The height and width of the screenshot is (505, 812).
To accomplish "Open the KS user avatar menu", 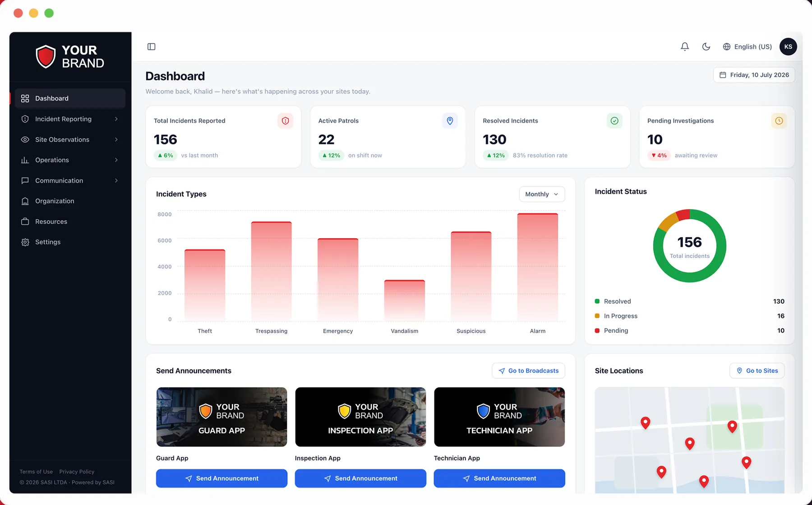I will [788, 46].
